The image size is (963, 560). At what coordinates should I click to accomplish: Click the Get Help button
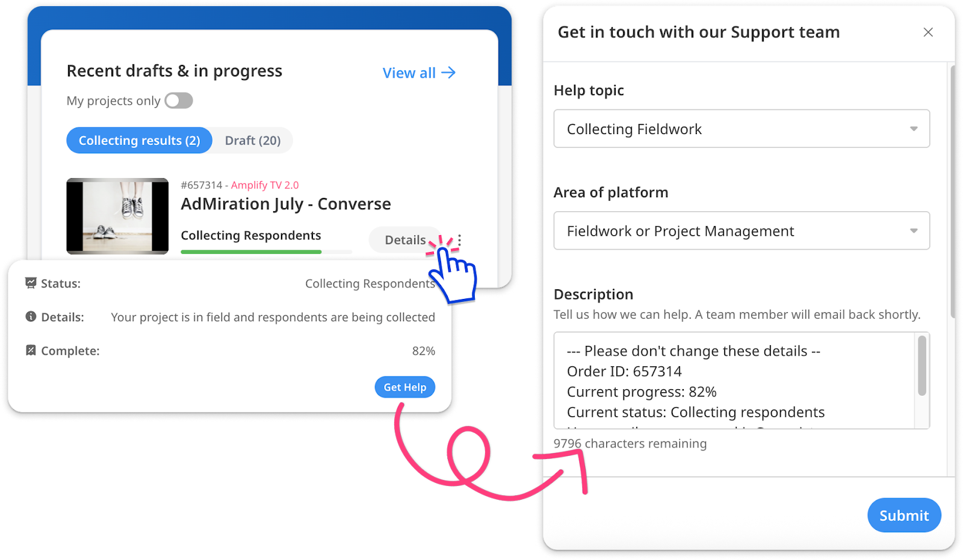(x=405, y=387)
